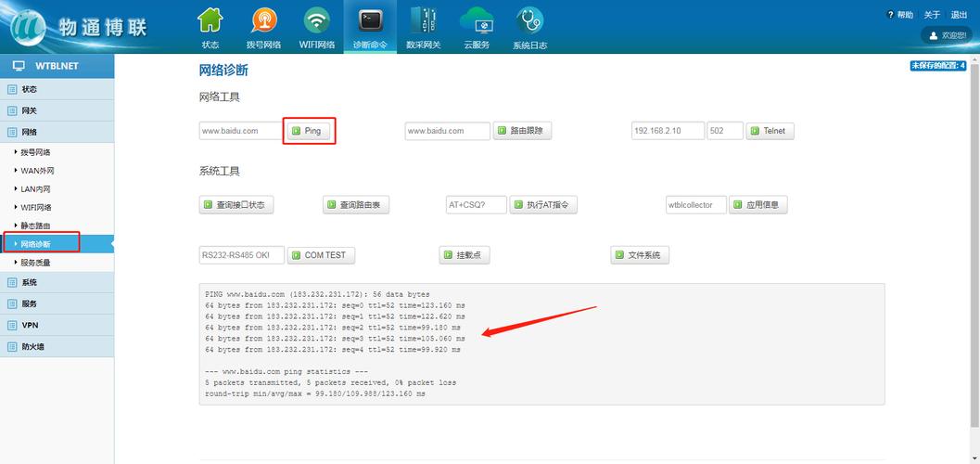
Task: Click the Telnet button
Action: click(770, 131)
